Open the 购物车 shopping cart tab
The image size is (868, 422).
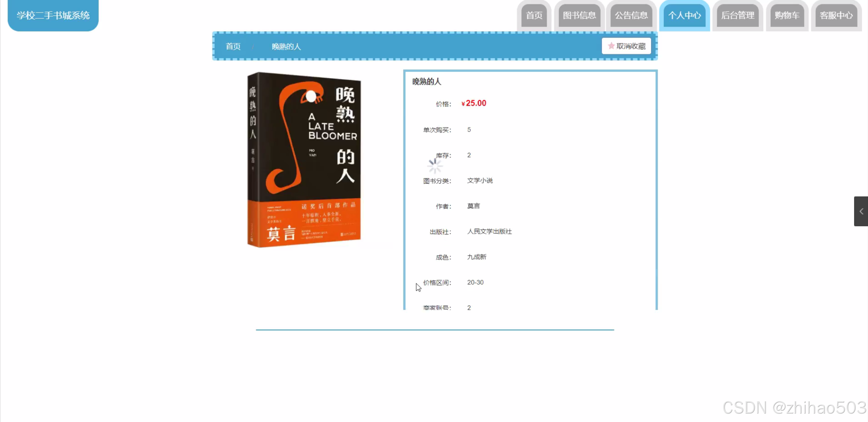click(787, 15)
